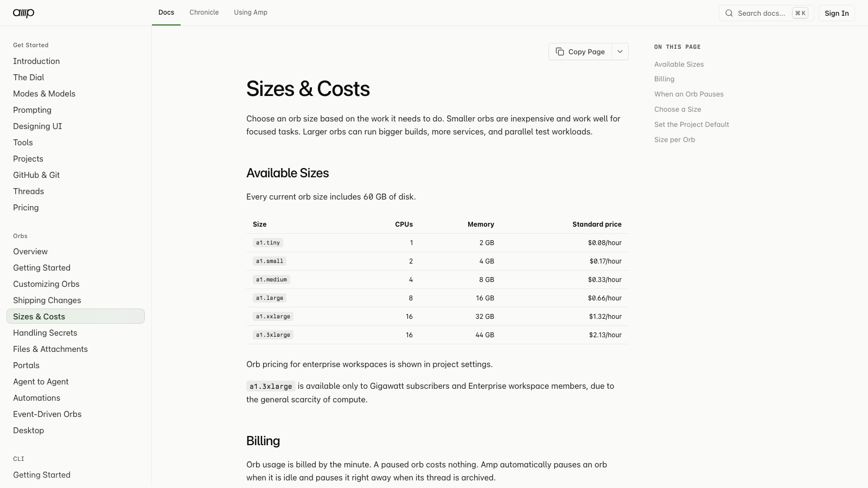Switch to the Chronicle tab
This screenshot has height=488, width=868.
coord(204,12)
